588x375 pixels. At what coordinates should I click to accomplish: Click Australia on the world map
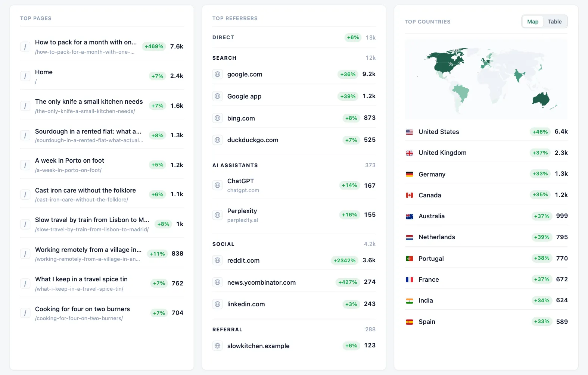pos(541,99)
